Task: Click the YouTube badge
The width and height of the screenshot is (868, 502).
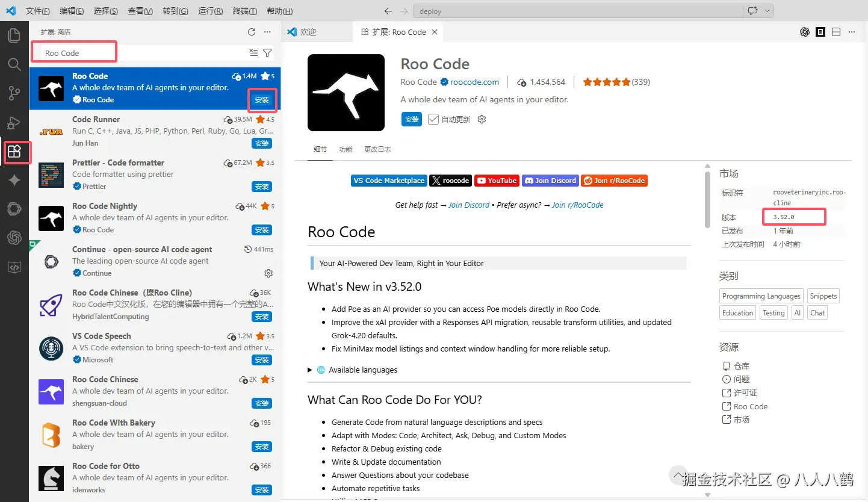Action: 497,181
